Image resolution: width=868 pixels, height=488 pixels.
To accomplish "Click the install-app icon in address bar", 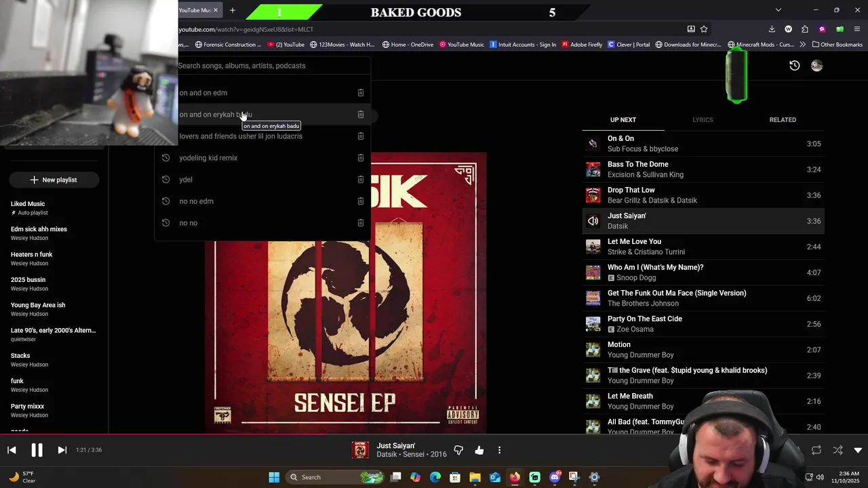I will click(x=691, y=29).
